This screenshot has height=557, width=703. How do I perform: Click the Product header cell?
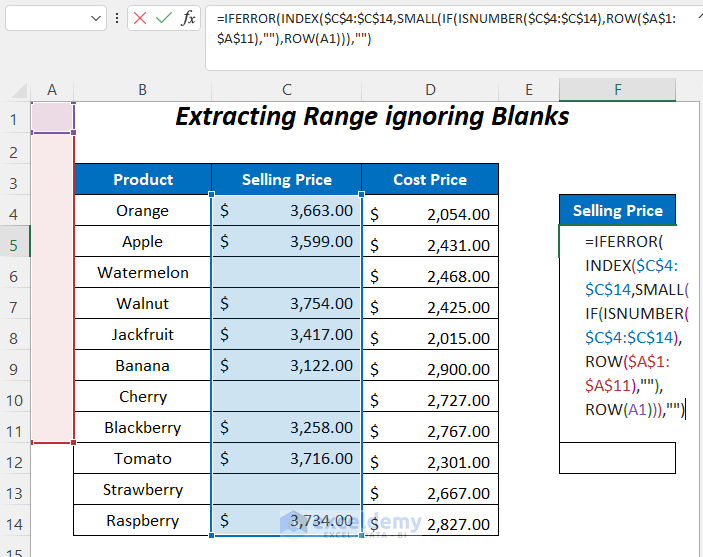pyautogui.click(x=143, y=180)
